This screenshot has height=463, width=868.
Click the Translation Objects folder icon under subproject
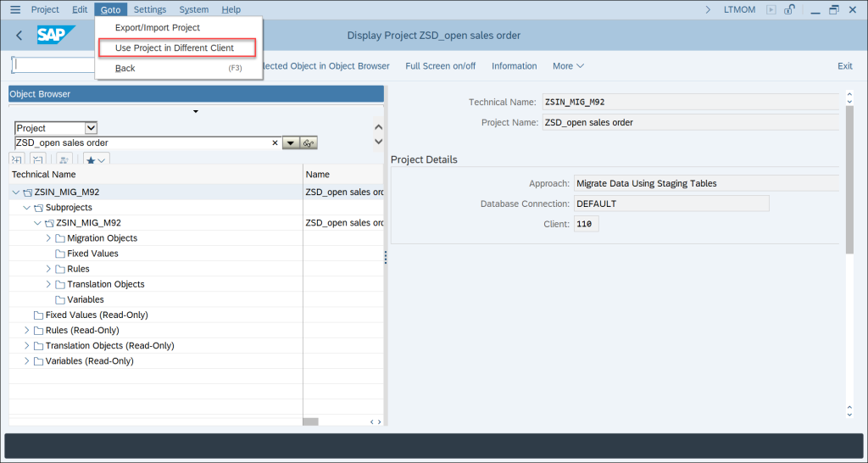pyautogui.click(x=60, y=284)
